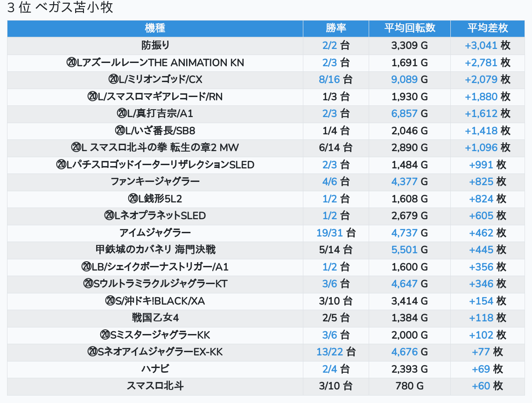This screenshot has width=532, height=403.
Task: Click the 防振り machine name
Action: click(x=155, y=46)
